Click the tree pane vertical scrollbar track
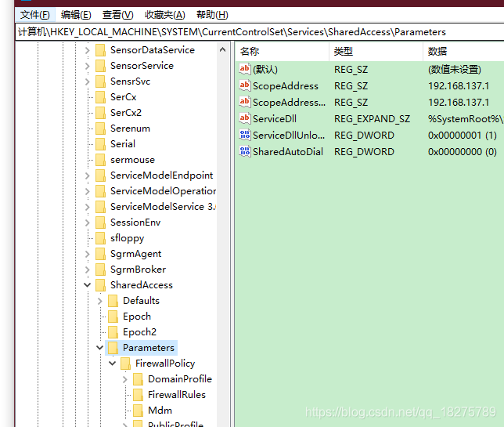The height and width of the screenshot is (427, 504). click(x=222, y=241)
